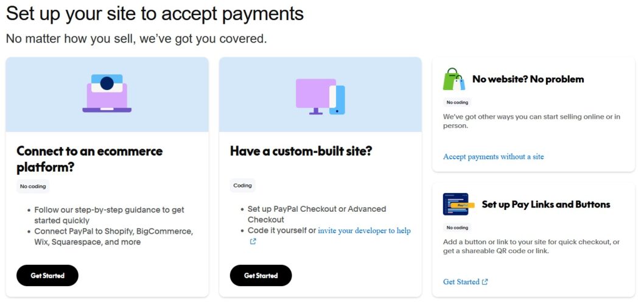Follow the invite your developer to help link
644x308 pixels.
(364, 231)
